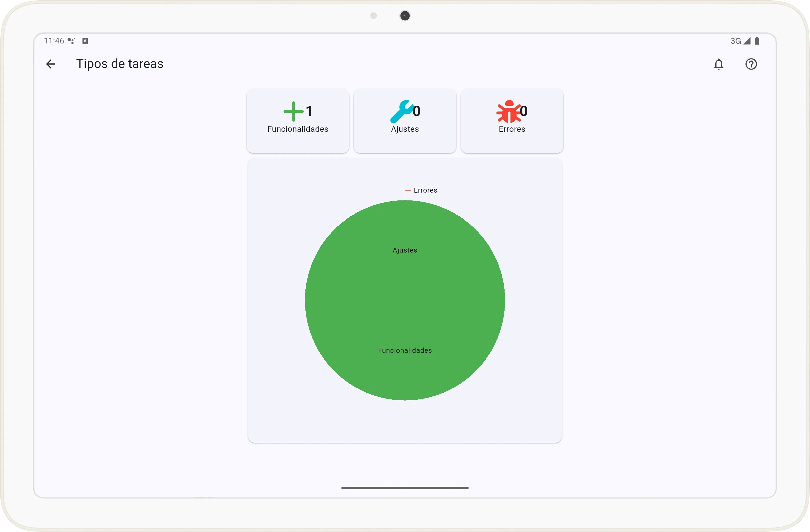Tap keyboard indicator icon in status bar
This screenshot has width=810, height=532.
(x=85, y=41)
